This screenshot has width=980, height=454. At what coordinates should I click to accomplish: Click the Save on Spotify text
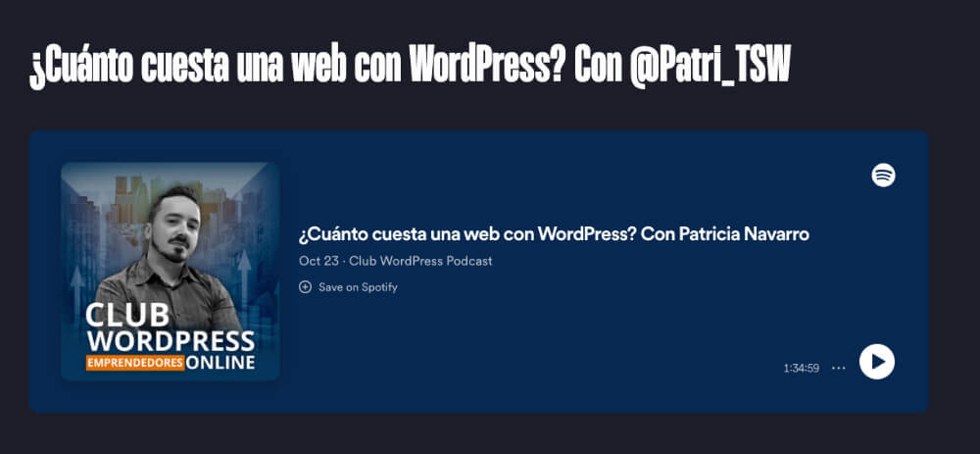pos(358,287)
